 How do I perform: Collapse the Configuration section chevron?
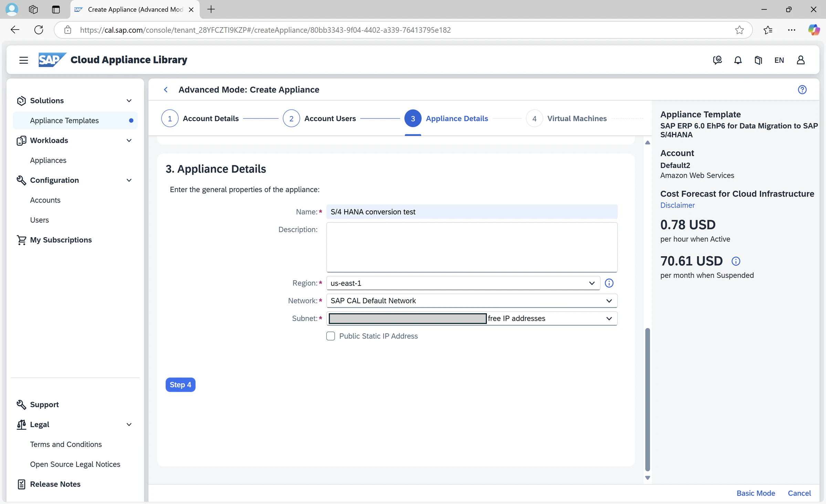(129, 180)
